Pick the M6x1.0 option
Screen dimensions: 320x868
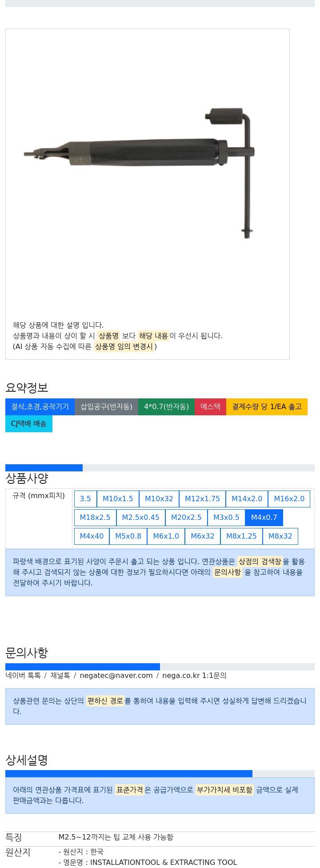click(166, 536)
